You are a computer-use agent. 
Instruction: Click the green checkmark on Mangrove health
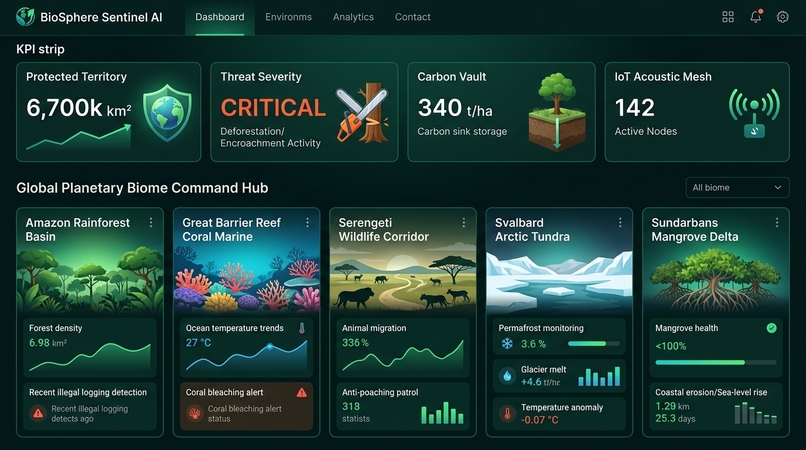coord(772,328)
